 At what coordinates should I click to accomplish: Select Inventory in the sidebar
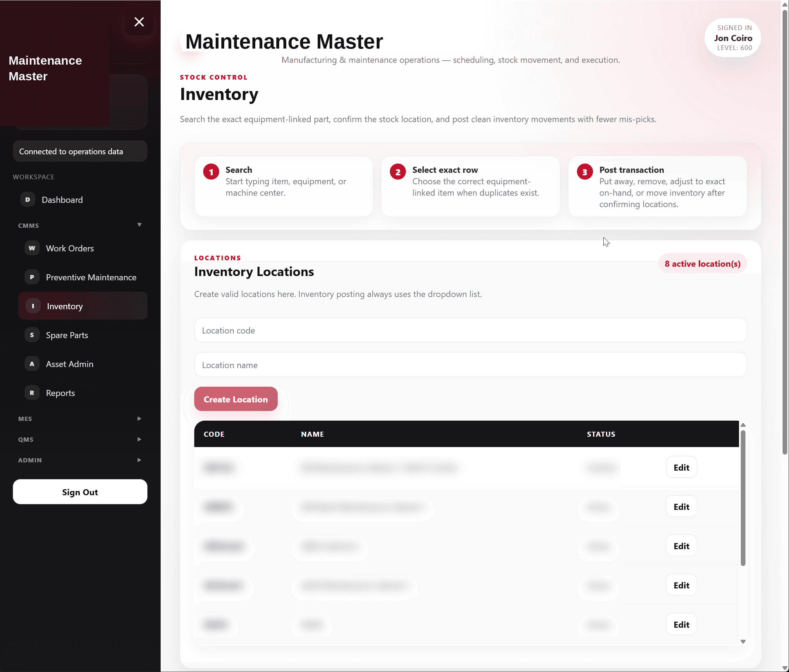point(82,306)
